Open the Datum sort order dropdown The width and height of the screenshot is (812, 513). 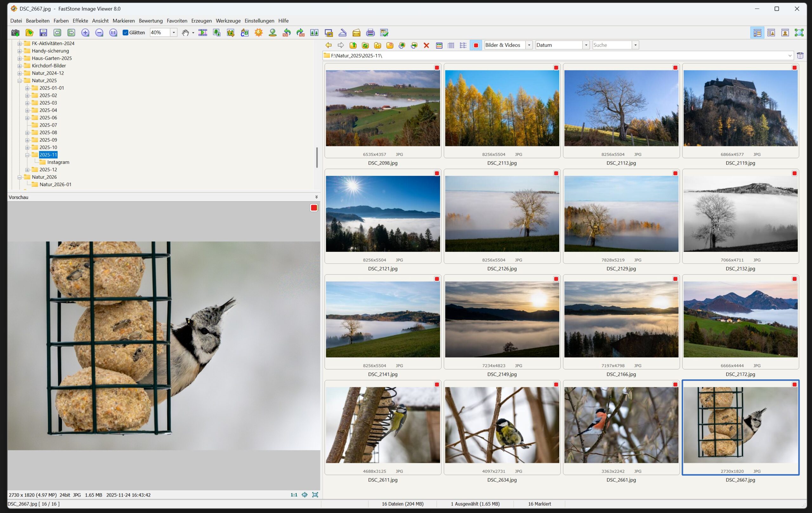tap(586, 45)
